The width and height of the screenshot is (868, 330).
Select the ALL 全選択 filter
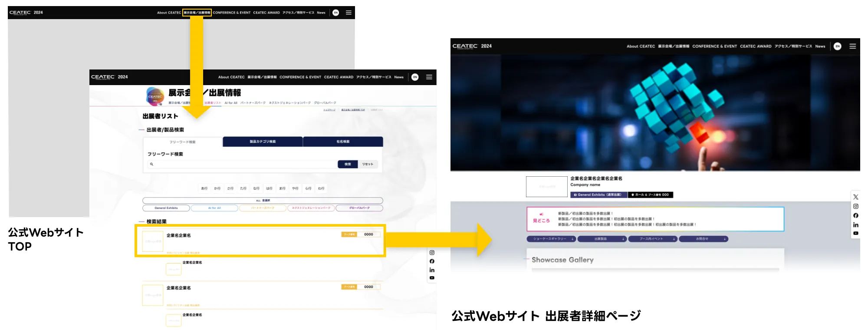pos(263,201)
